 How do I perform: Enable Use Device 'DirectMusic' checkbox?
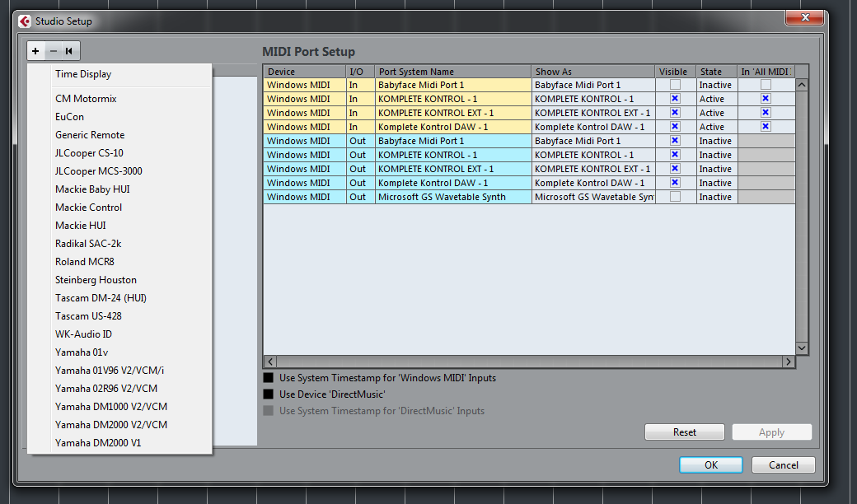269,394
